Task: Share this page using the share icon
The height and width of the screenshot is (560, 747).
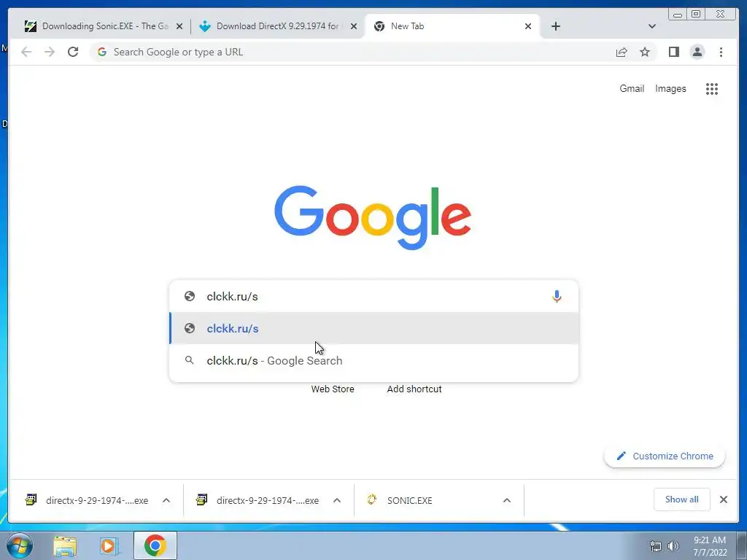Action: pos(622,52)
